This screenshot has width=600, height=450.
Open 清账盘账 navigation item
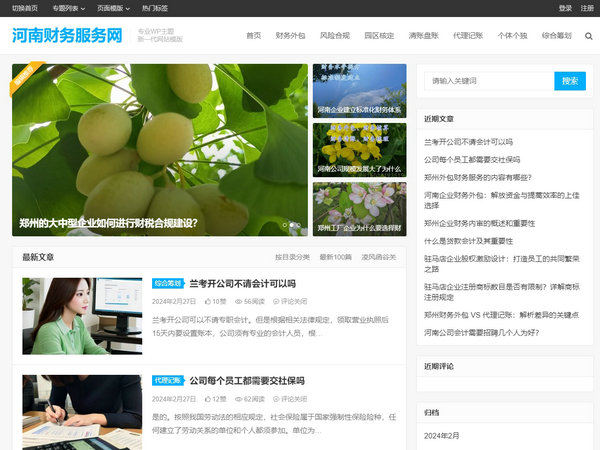click(x=424, y=36)
